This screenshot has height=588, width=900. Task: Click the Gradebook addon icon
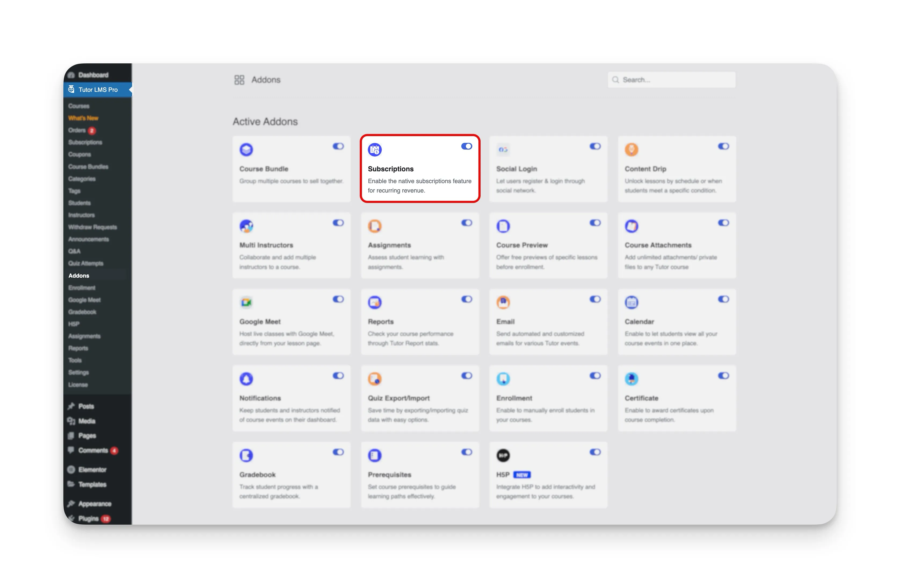pyautogui.click(x=246, y=456)
